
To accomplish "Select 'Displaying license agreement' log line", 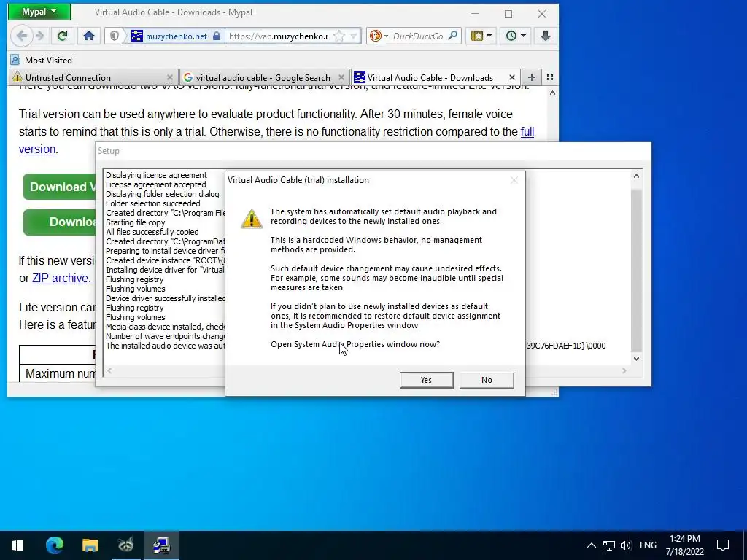I will tap(156, 175).
